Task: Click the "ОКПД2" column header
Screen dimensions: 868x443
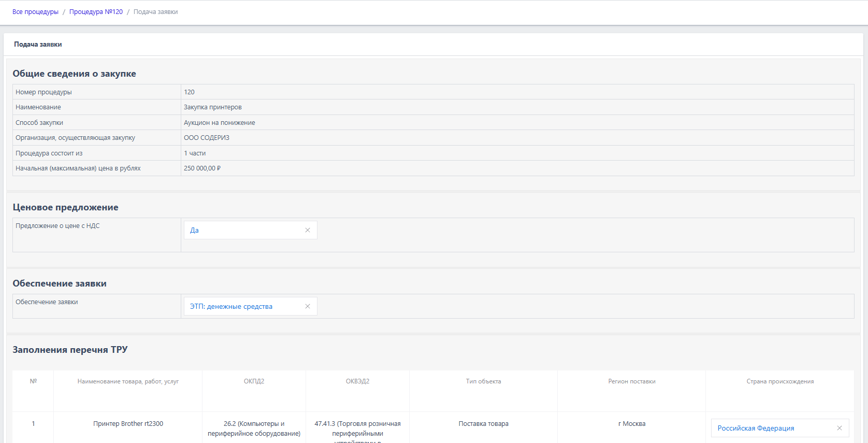Action: coord(254,381)
